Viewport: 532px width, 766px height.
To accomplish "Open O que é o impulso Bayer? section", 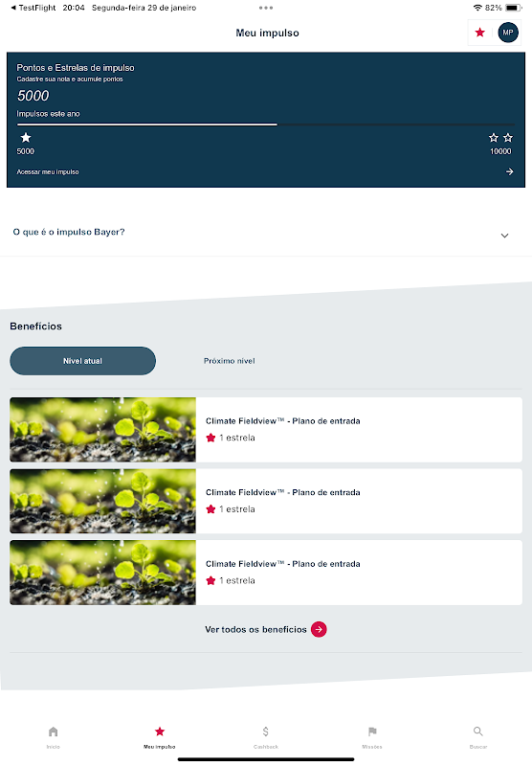I will tap(266, 232).
